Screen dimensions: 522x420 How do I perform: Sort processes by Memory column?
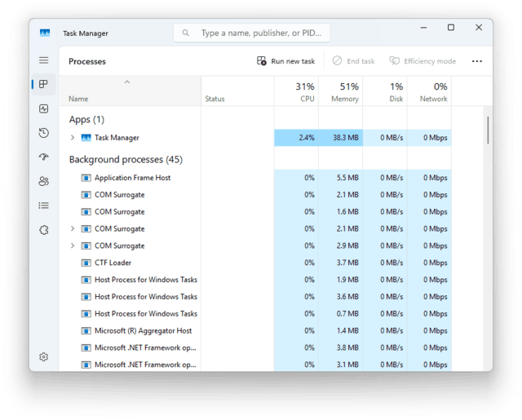pyautogui.click(x=341, y=91)
